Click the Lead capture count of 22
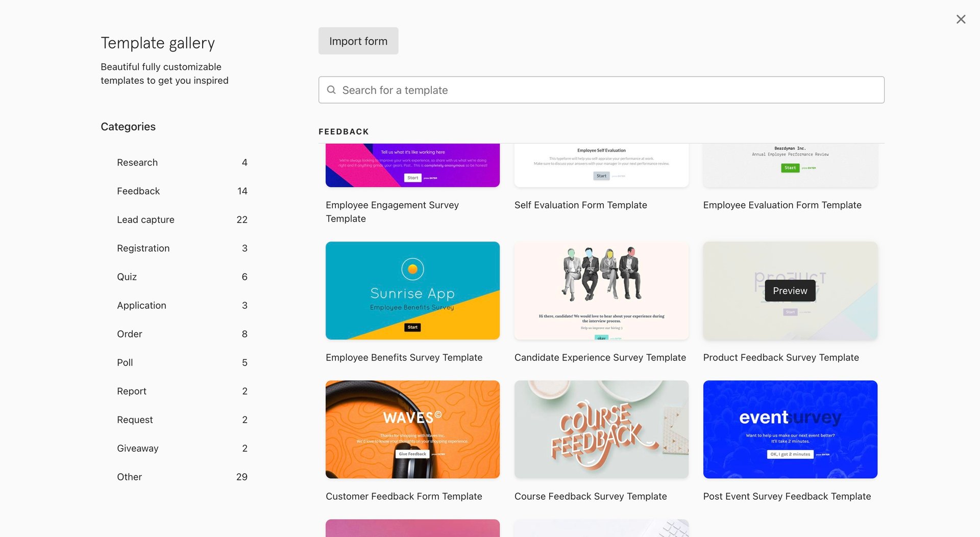 click(242, 219)
